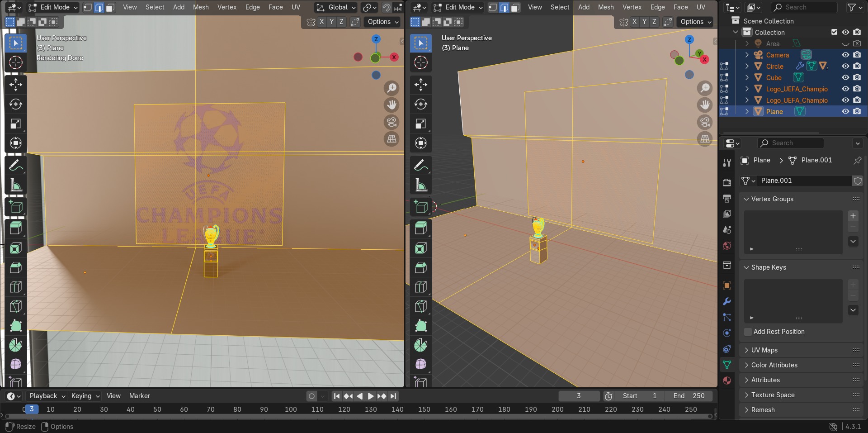Image resolution: width=868 pixels, height=433 pixels.
Task: Click the pan hand icon in left viewport
Action: point(392,105)
